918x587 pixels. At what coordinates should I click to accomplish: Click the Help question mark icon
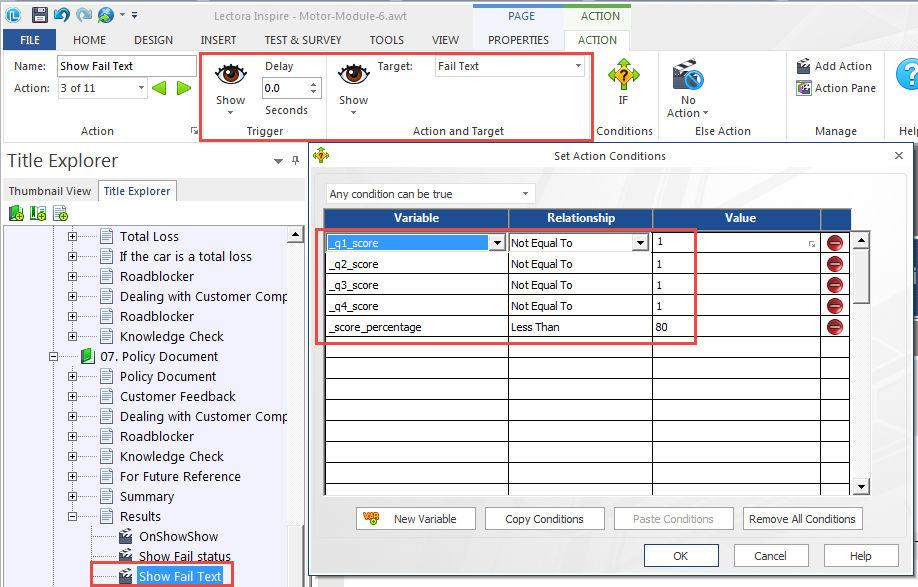[907, 75]
